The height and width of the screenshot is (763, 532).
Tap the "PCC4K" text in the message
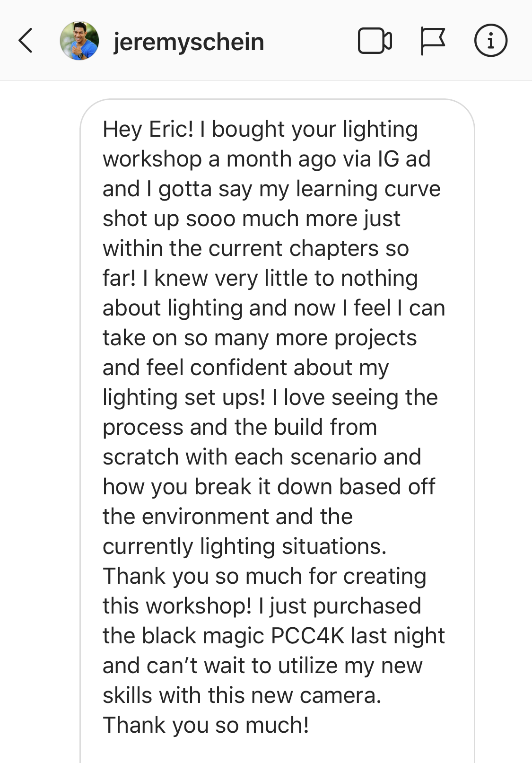coord(308,635)
